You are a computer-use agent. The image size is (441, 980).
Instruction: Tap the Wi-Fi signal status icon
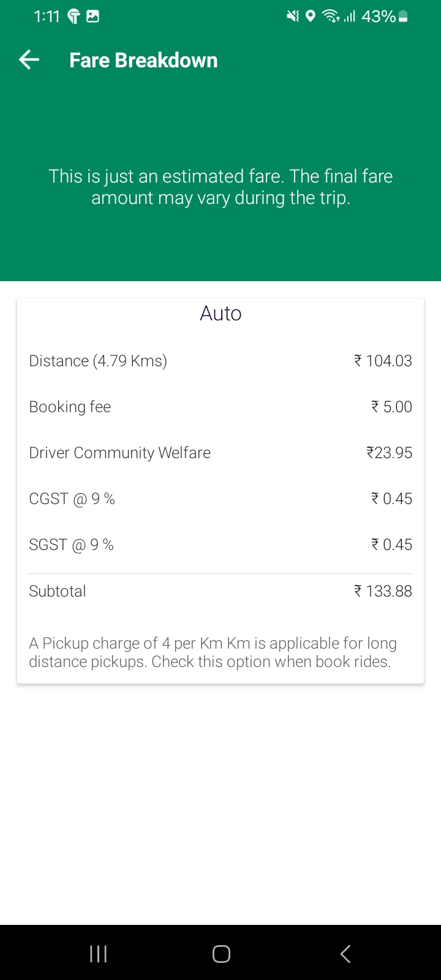click(x=331, y=17)
